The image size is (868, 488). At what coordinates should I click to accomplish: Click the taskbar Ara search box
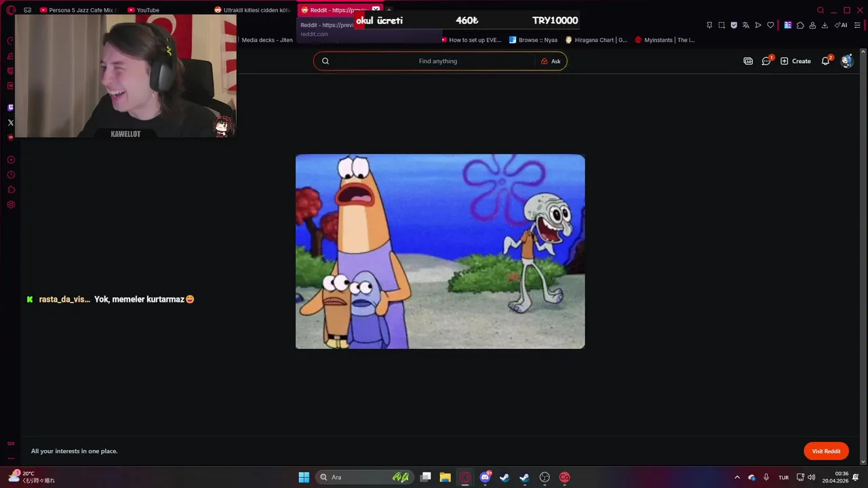366,477
